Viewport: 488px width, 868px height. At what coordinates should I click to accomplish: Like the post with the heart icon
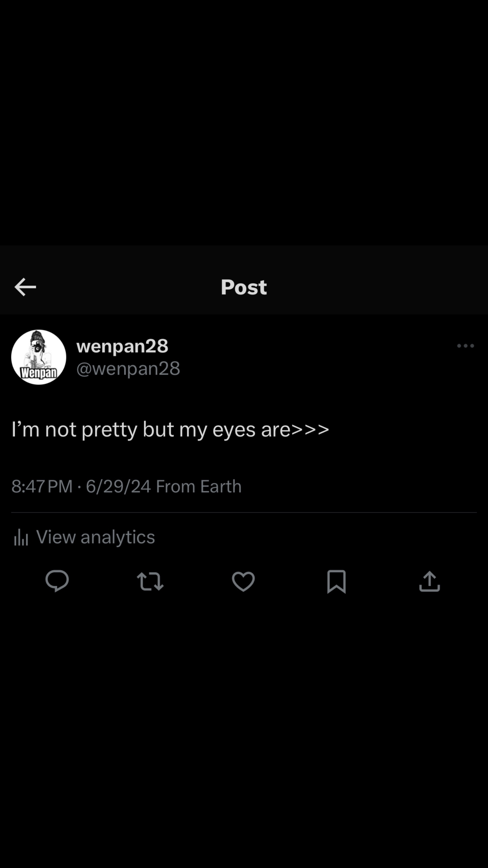pos(243,581)
